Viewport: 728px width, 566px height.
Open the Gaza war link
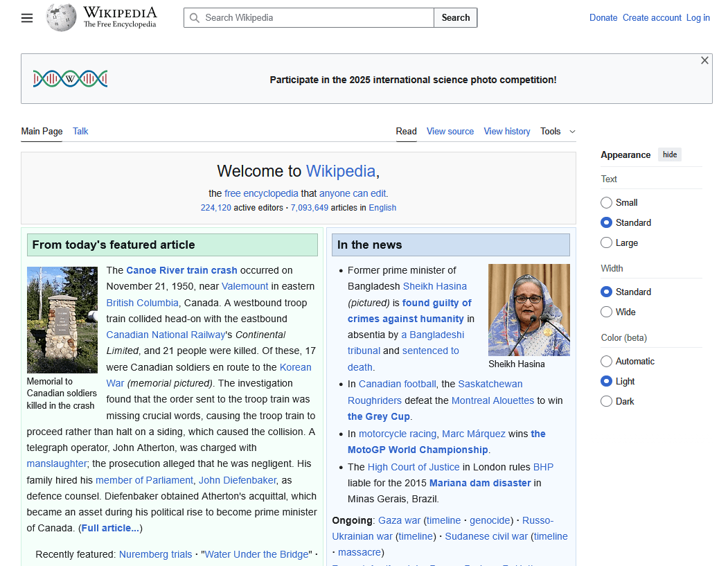click(x=399, y=520)
